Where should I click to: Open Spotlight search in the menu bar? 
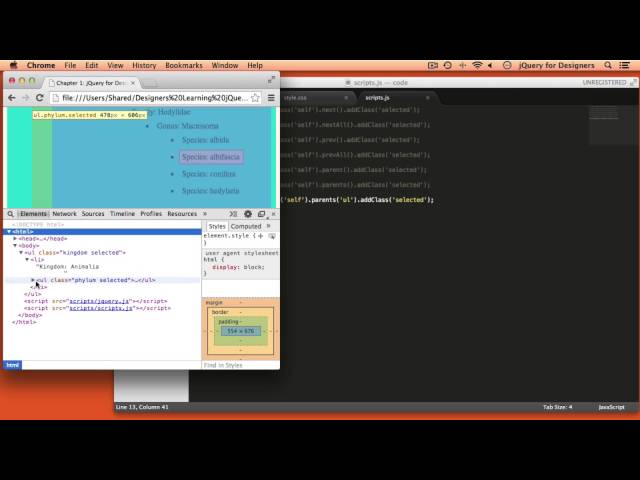[x=608, y=65]
